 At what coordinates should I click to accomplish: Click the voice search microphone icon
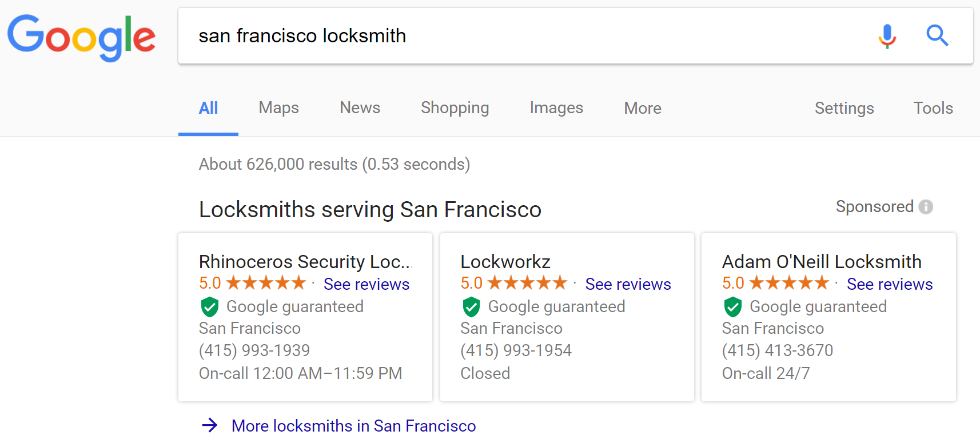(x=887, y=36)
